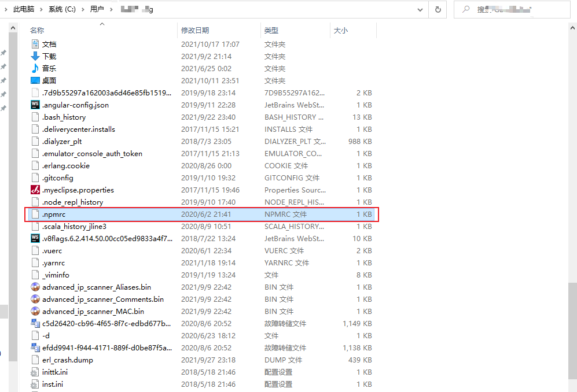Image resolution: width=577 pixels, height=392 pixels.
Task: Toggle sort order on the 名称 column
Action: coord(37,29)
